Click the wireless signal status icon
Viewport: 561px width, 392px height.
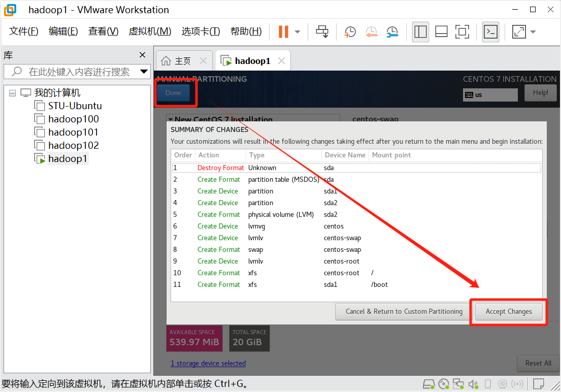click(x=517, y=384)
